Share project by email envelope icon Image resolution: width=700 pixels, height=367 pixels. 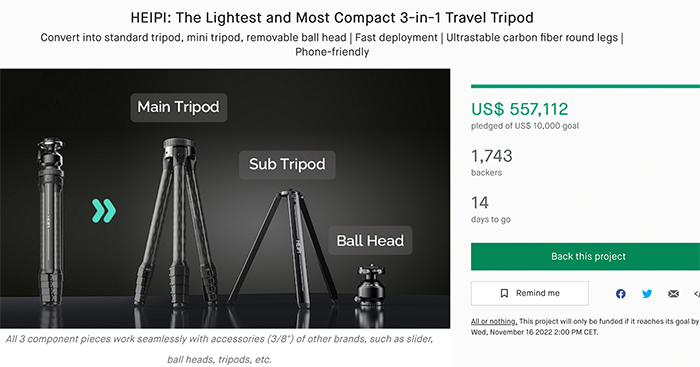click(673, 294)
